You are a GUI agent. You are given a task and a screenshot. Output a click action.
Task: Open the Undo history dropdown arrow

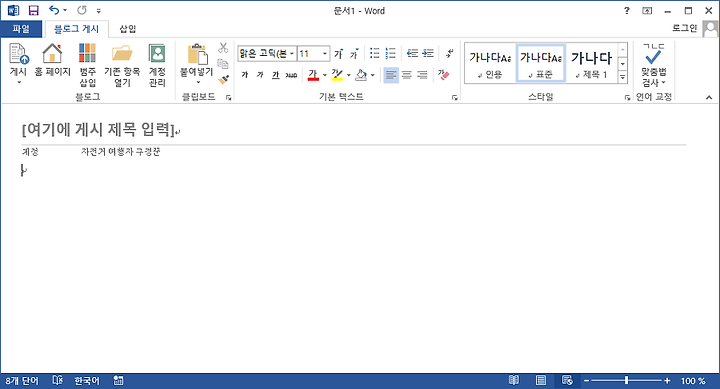pos(65,10)
